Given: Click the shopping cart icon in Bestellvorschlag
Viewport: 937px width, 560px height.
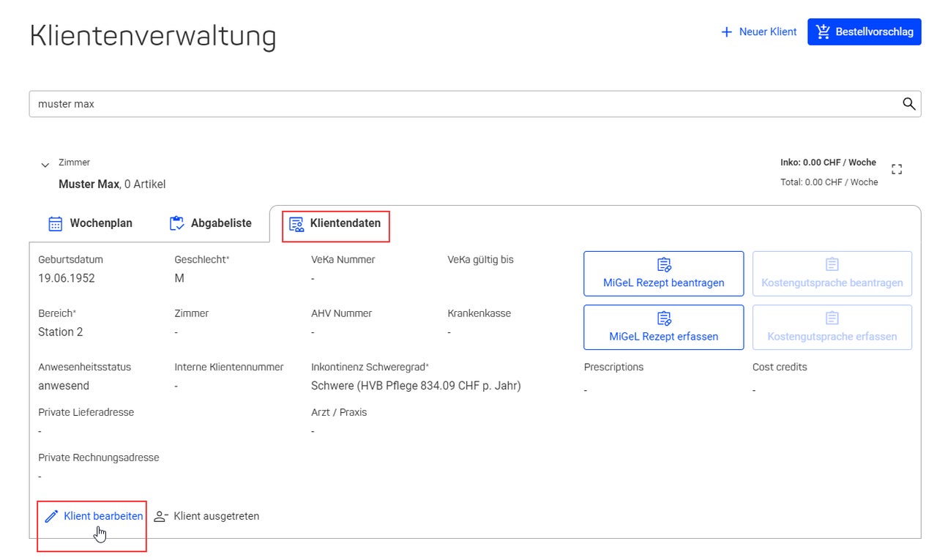Looking at the screenshot, I should 824,31.
